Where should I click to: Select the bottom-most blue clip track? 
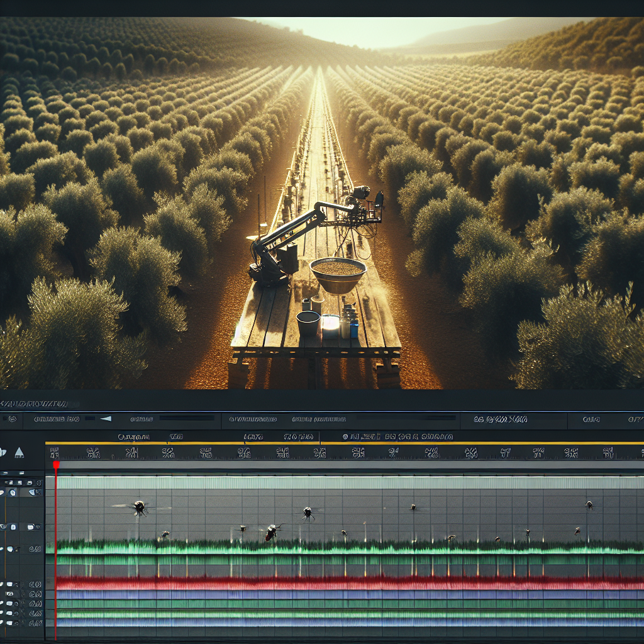click(350, 623)
